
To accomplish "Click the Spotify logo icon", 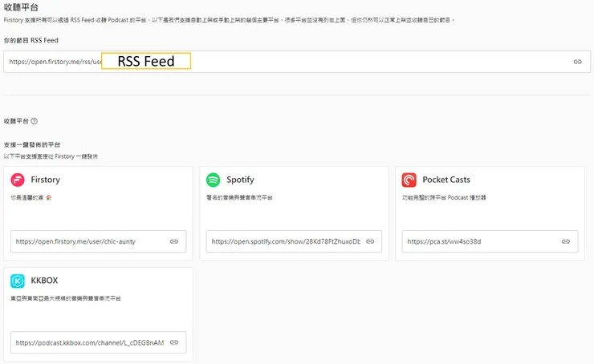I will (213, 180).
